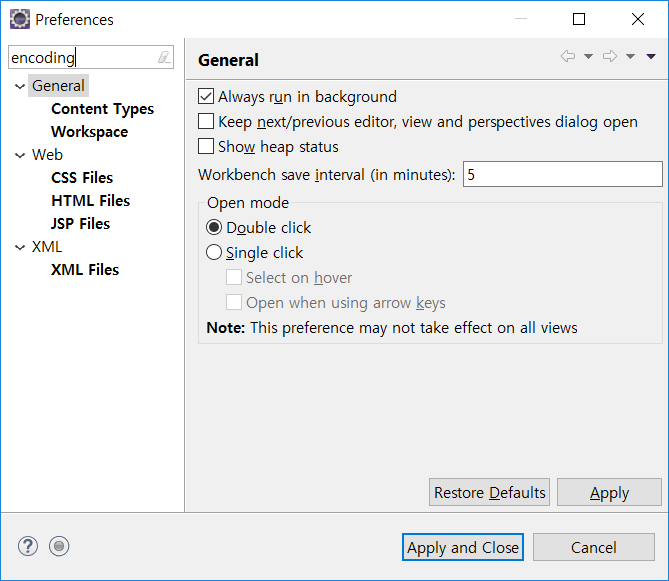
Task: Close the Preferences window
Action: coord(638,19)
